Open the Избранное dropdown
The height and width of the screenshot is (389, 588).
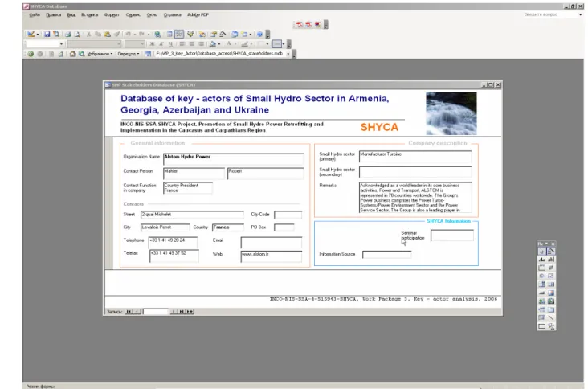click(x=100, y=54)
